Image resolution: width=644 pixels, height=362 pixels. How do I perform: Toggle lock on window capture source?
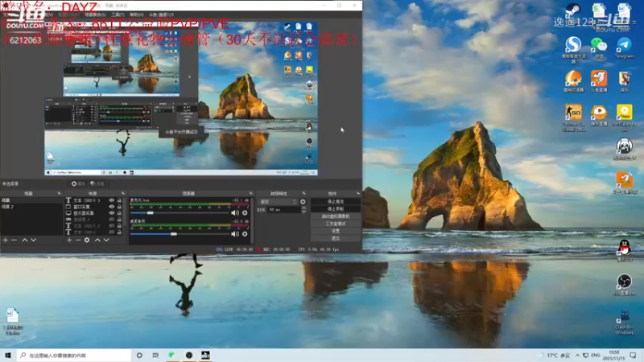point(119,207)
